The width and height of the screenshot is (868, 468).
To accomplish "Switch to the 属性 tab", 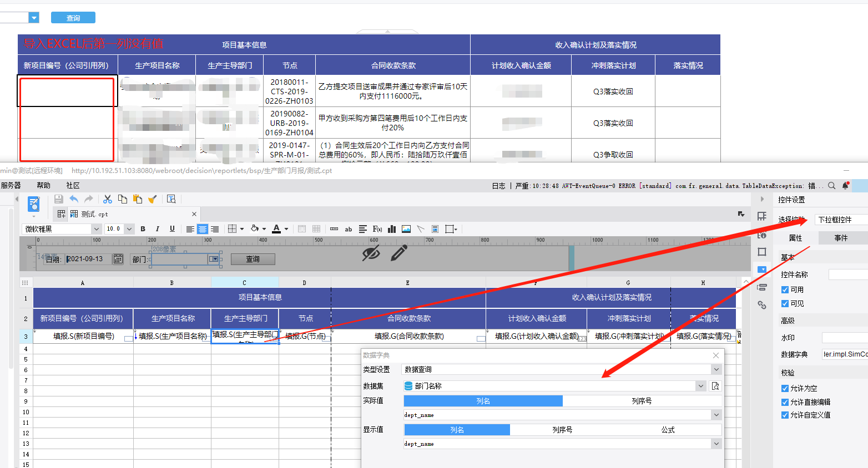I will point(795,238).
